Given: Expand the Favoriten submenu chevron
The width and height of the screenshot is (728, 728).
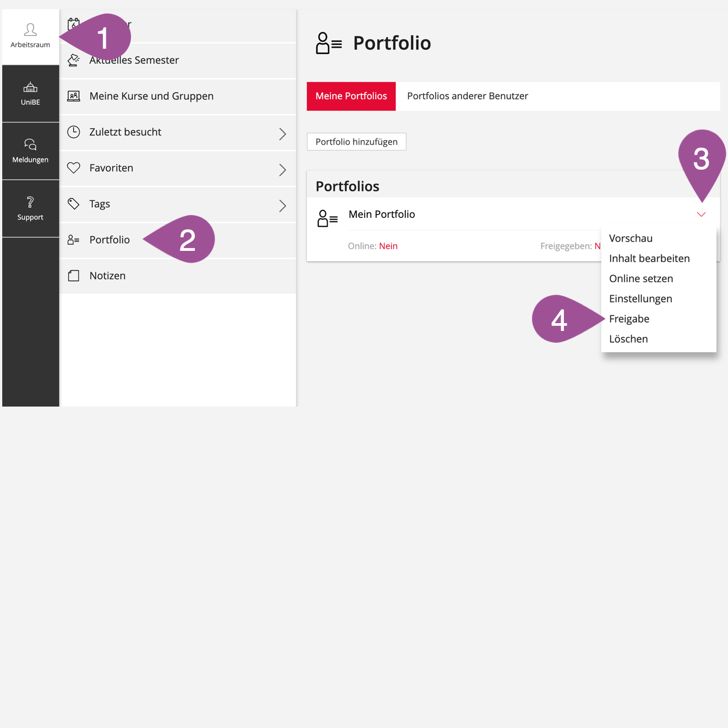Looking at the screenshot, I should (x=282, y=170).
